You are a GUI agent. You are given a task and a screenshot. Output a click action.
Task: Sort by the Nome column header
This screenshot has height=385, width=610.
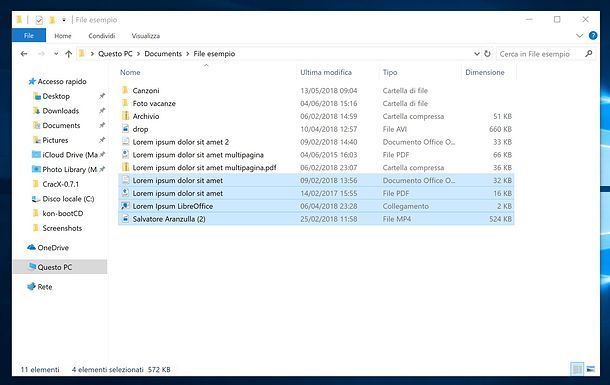click(130, 72)
